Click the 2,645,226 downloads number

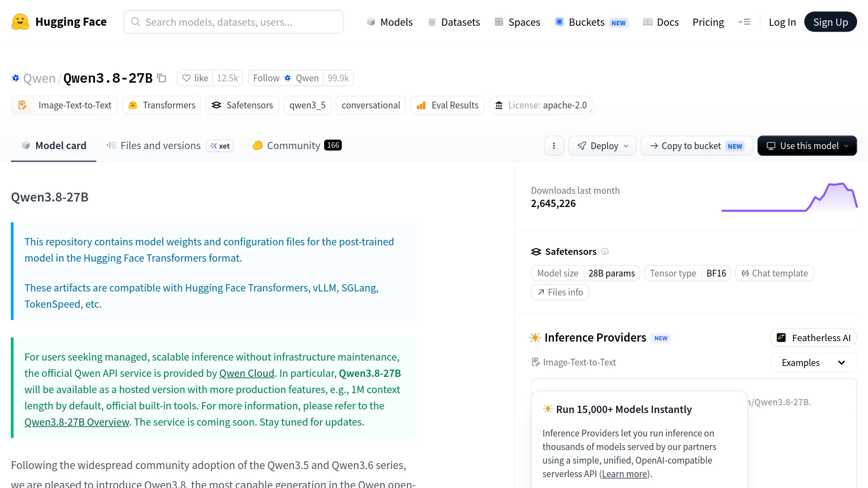tap(553, 204)
